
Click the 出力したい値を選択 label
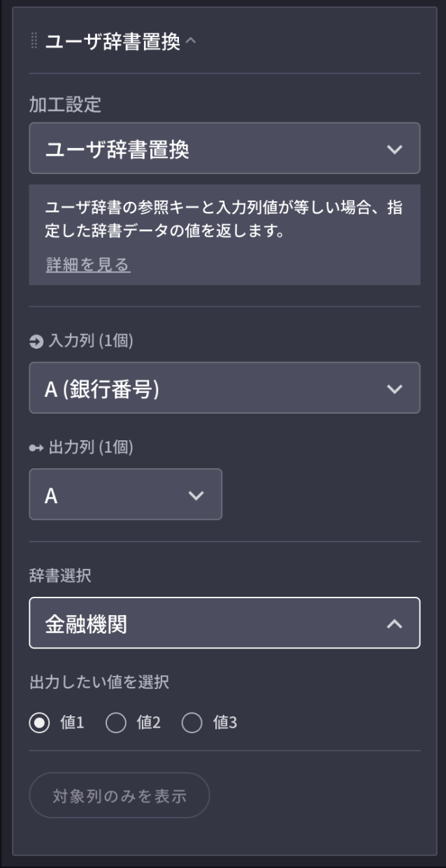(99, 683)
